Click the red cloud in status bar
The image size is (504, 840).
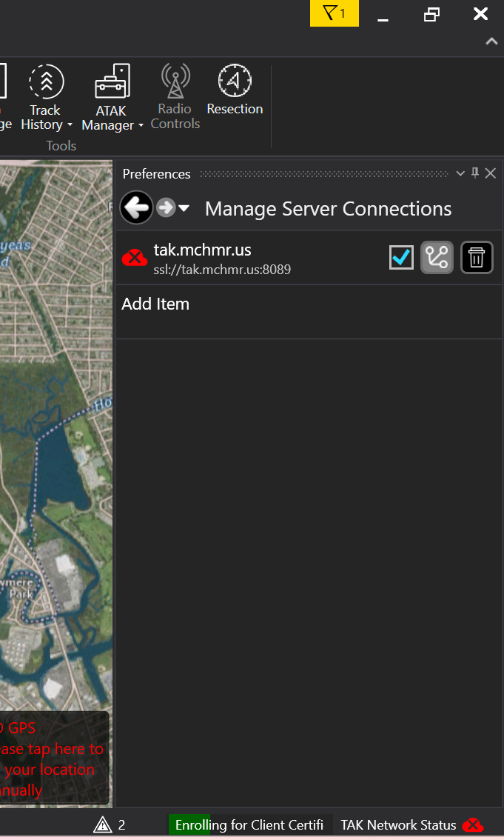click(472, 825)
